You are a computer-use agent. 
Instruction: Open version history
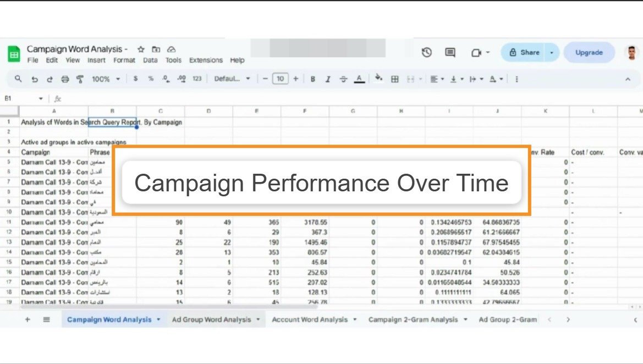point(426,52)
